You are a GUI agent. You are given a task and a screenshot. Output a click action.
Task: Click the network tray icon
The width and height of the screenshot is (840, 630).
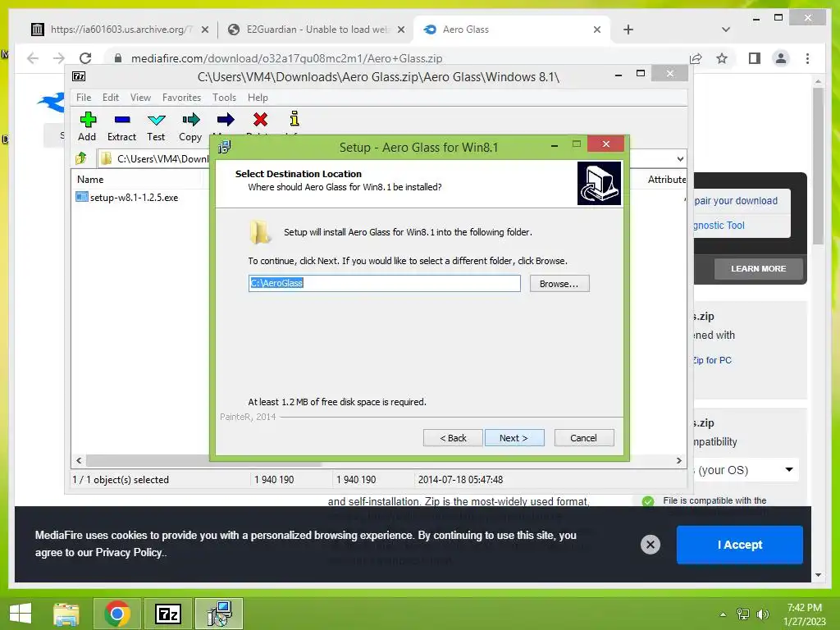coord(743,614)
